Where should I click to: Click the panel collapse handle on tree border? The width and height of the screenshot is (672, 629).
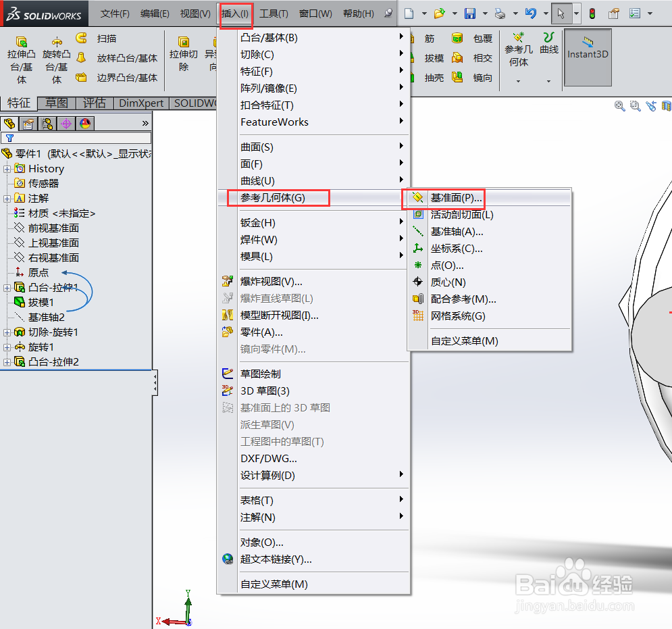(155, 383)
